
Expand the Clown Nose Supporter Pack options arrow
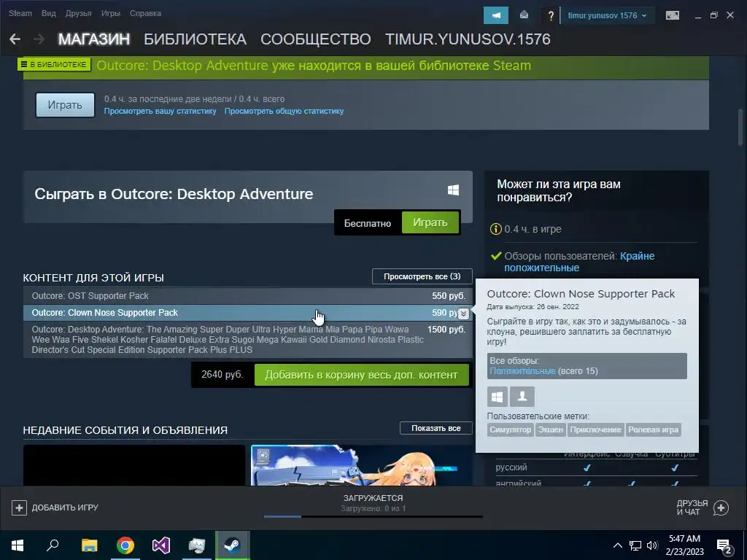click(x=463, y=314)
